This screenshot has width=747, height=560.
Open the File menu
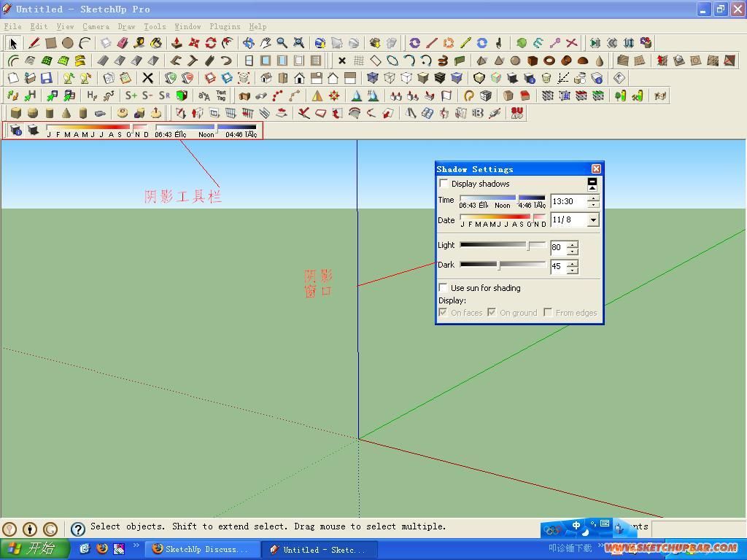(13, 27)
